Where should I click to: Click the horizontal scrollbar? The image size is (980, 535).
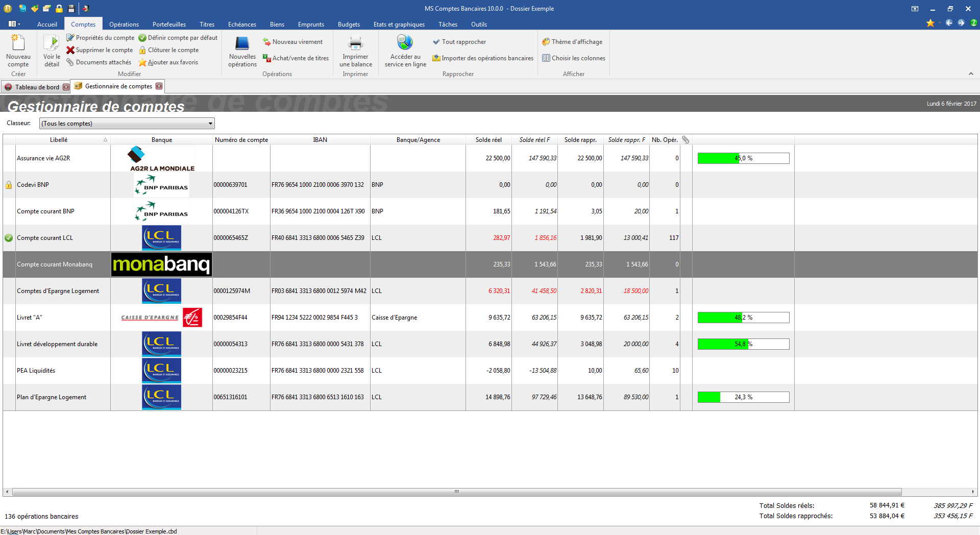[457, 492]
